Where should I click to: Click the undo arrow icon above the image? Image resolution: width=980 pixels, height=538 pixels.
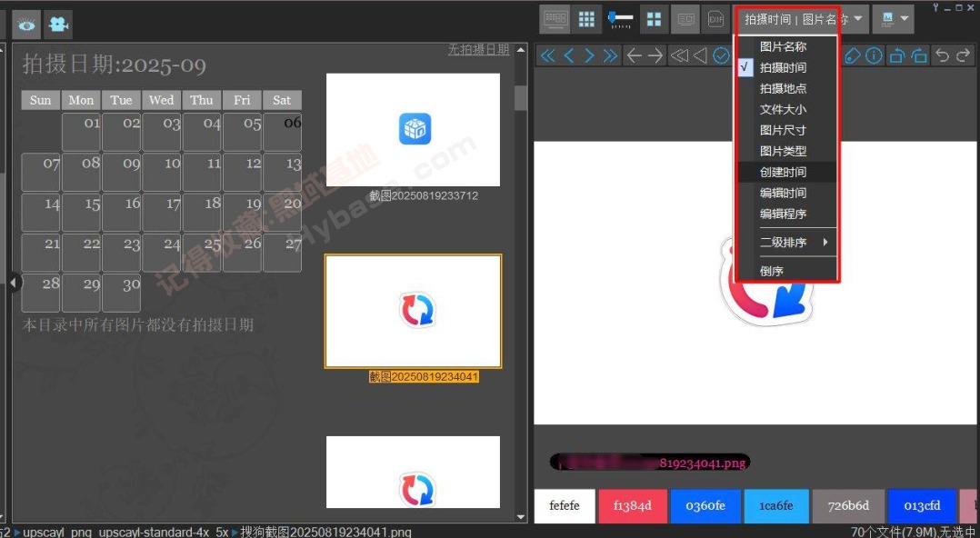943,55
